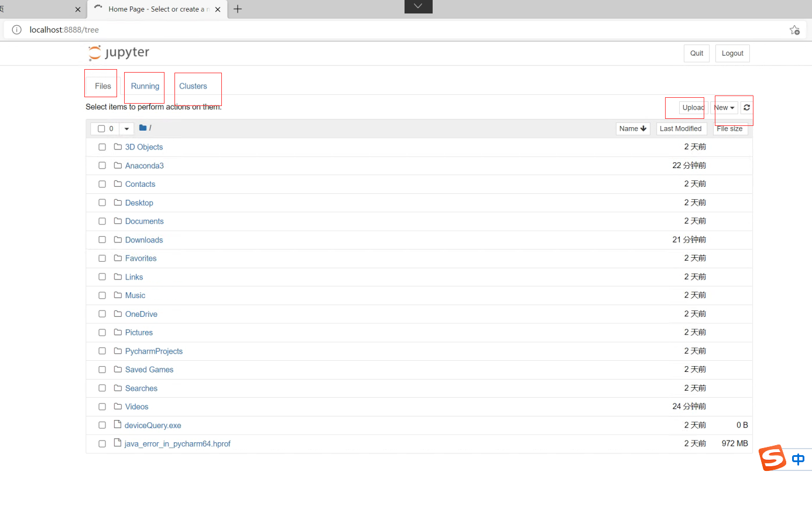Screen dimensions: 812x509
Task: Open the Searches folder link
Action: click(141, 388)
